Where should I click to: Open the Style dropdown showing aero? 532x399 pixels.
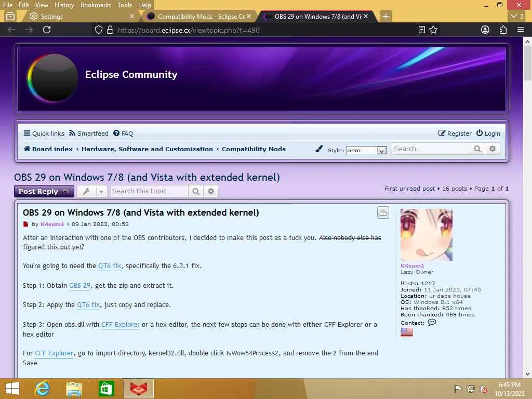(x=366, y=150)
